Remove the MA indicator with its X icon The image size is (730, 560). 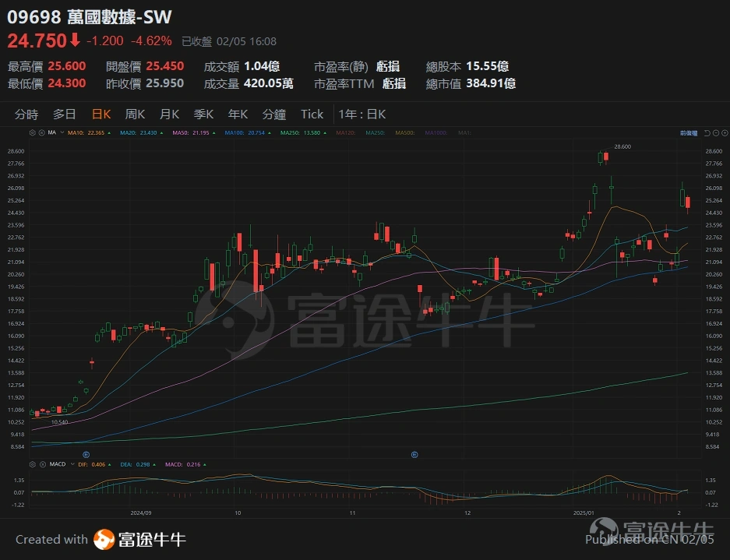pos(41,132)
